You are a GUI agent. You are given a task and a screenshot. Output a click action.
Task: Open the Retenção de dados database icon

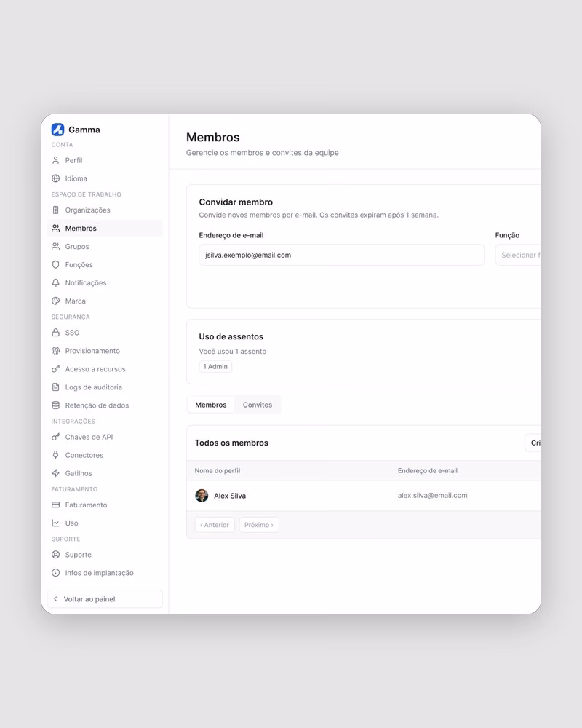(56, 405)
